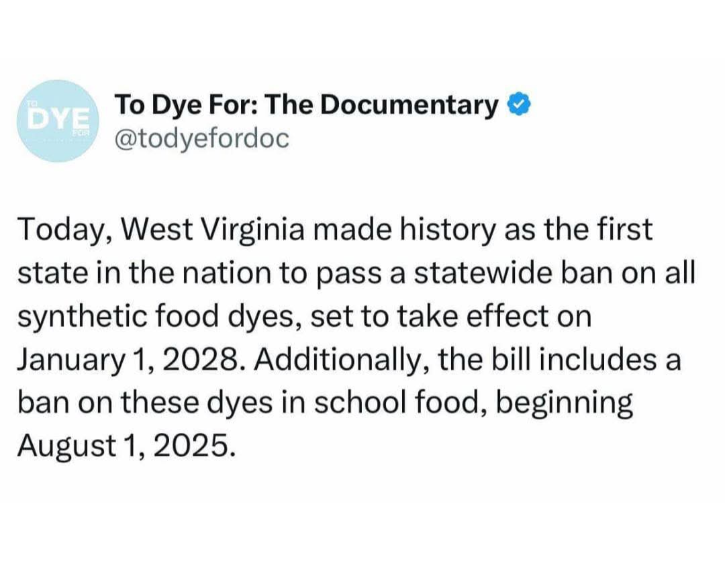Open the "To Dye For: The Documentary" account name
This screenshot has height=588, width=725.
click(x=306, y=105)
